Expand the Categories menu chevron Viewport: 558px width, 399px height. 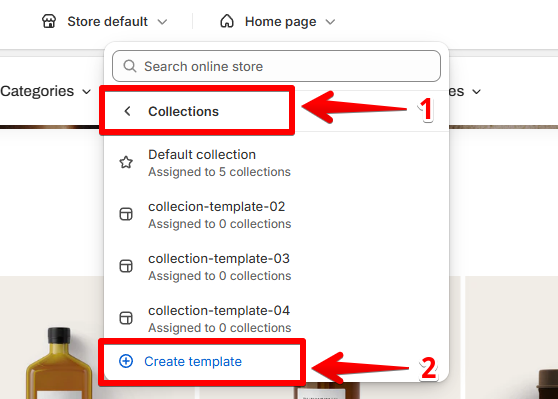coord(86,92)
